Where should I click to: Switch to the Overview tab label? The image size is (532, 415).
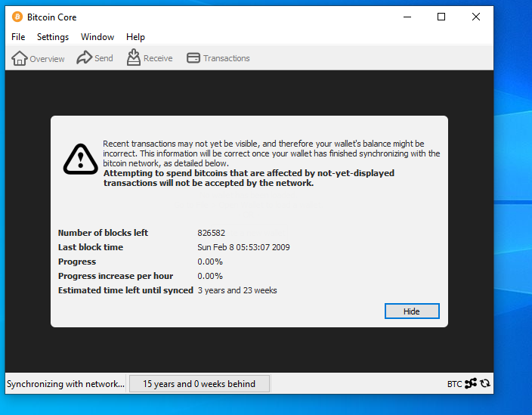47,59
